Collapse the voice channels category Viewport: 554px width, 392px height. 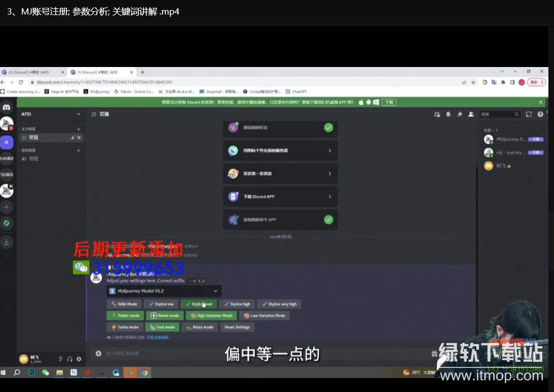(x=27, y=150)
